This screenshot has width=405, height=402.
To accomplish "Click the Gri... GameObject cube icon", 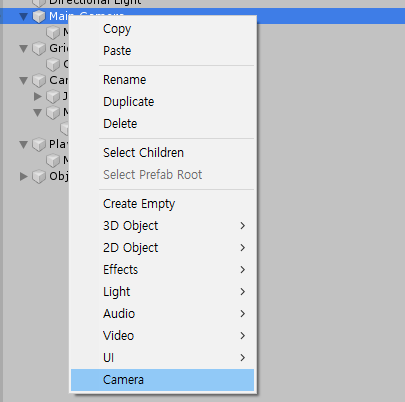I will [39, 49].
